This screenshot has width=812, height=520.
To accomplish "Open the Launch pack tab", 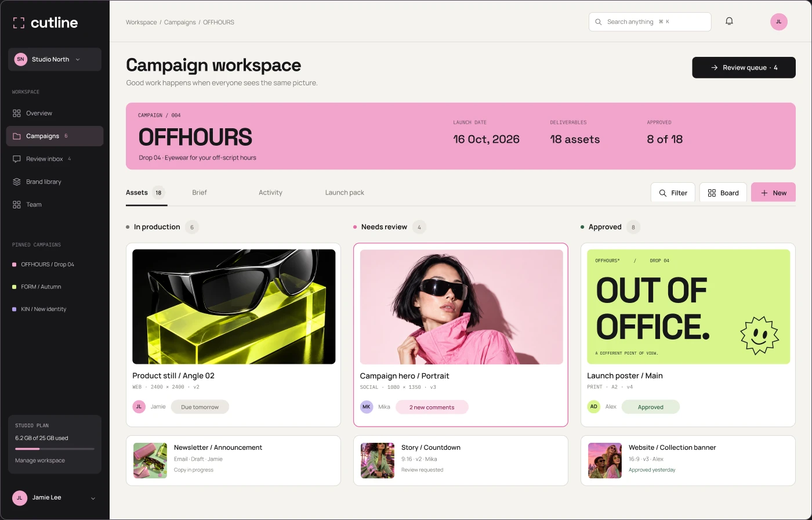I will click(345, 193).
